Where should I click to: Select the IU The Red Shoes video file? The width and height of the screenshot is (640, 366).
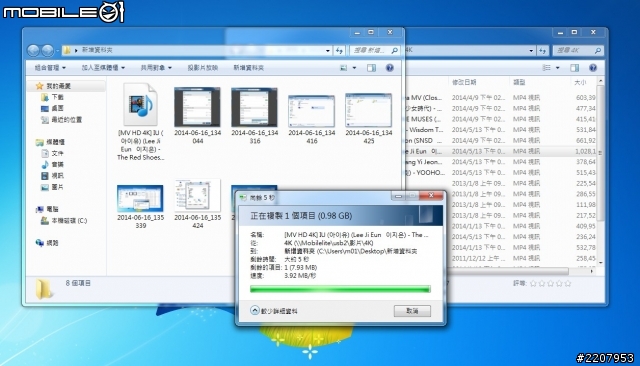pos(140,122)
